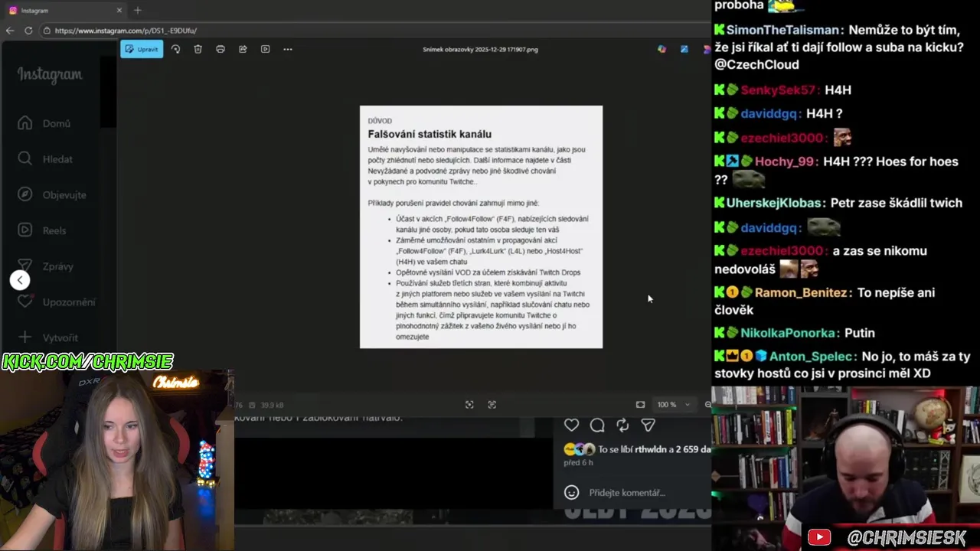Open rthwldn profile from likes line

(x=650, y=449)
